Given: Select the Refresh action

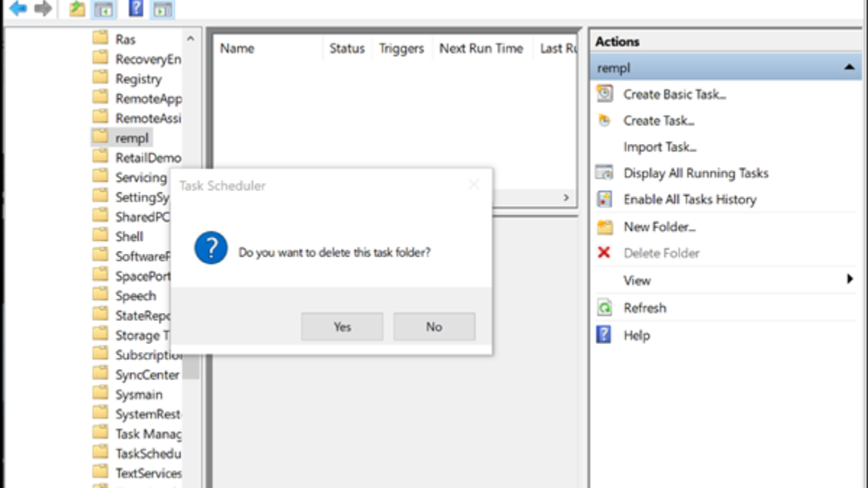Looking at the screenshot, I should pos(644,308).
